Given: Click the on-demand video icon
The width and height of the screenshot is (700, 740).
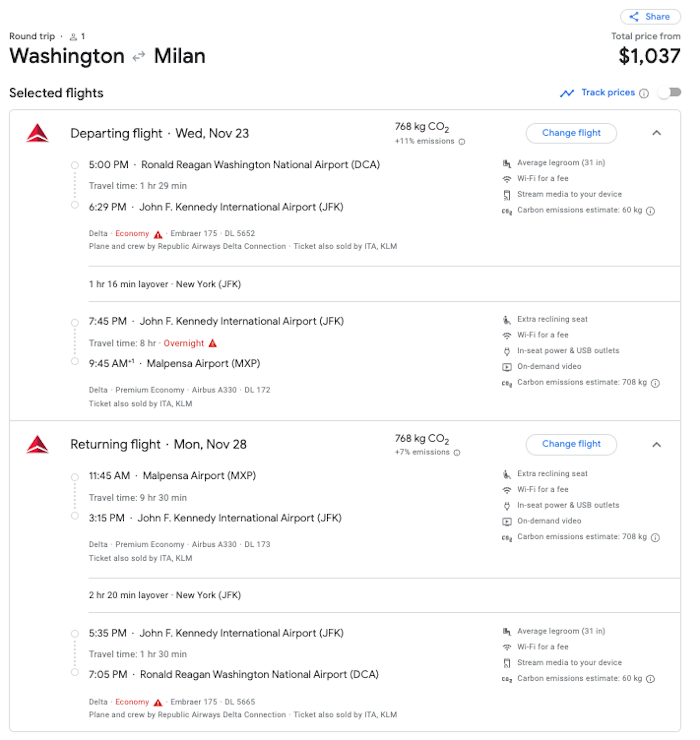Looking at the screenshot, I should pyautogui.click(x=507, y=367).
